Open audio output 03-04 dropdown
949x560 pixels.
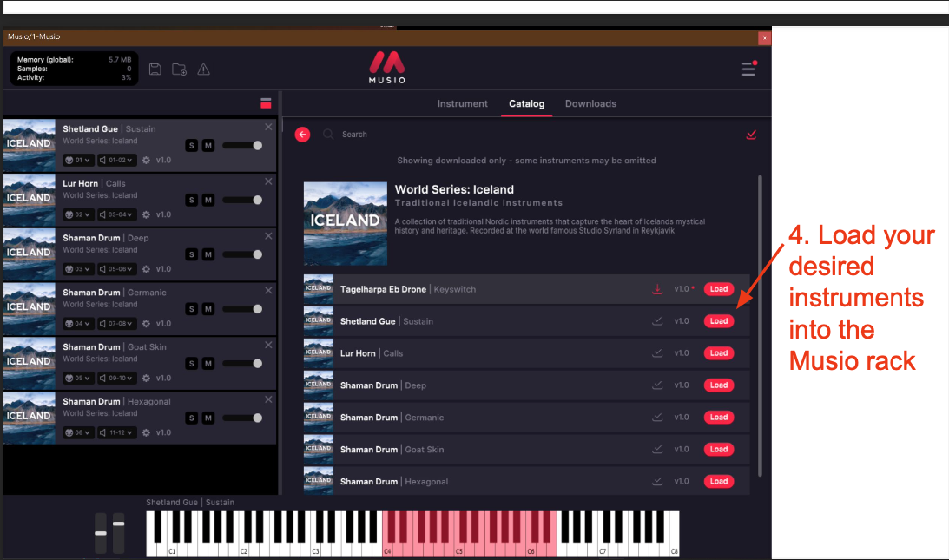tap(116, 215)
